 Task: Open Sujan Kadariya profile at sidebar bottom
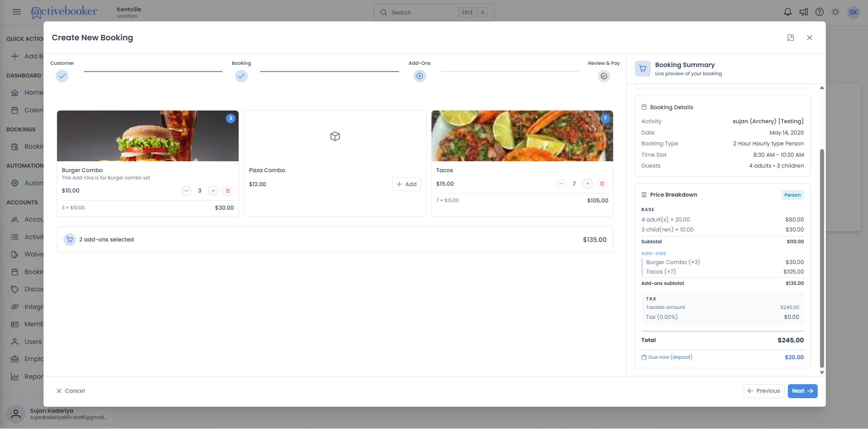click(x=57, y=414)
